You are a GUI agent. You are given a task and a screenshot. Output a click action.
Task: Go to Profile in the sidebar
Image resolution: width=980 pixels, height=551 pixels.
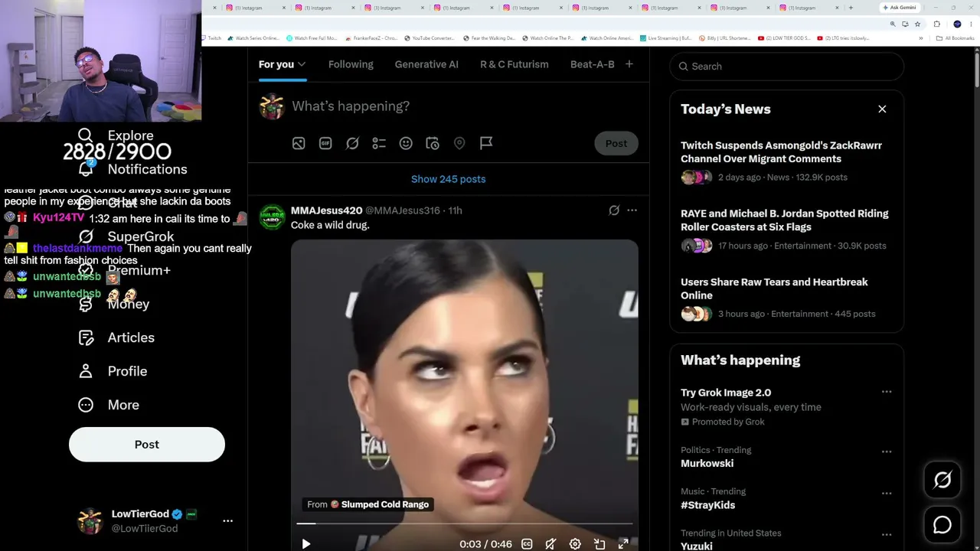113,371
